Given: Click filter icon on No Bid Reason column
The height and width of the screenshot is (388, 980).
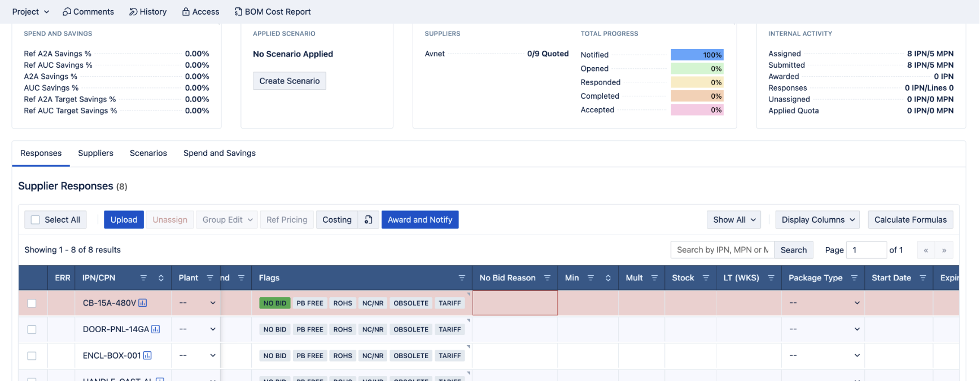Looking at the screenshot, I should [x=547, y=278].
